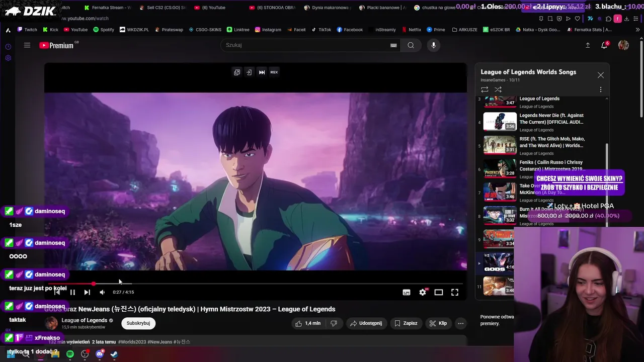Click the Subskrybuj button
Image resolution: width=644 pixels, height=362 pixels.
(138, 323)
